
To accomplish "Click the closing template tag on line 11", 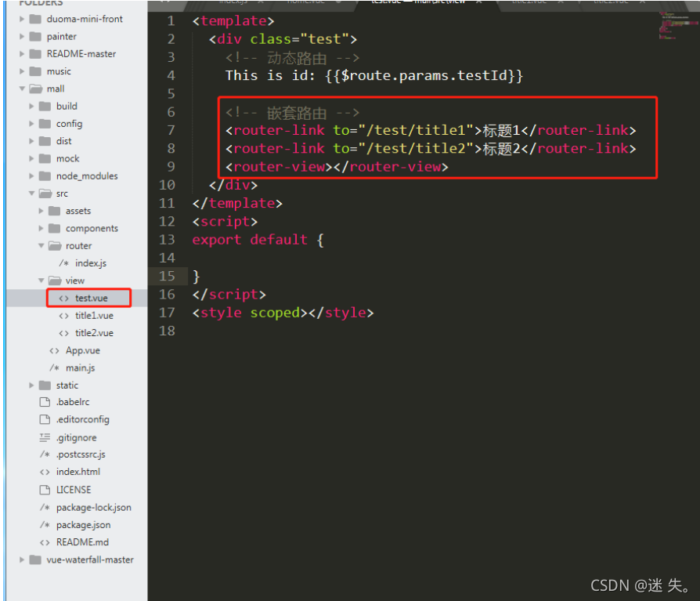I will [237, 204].
